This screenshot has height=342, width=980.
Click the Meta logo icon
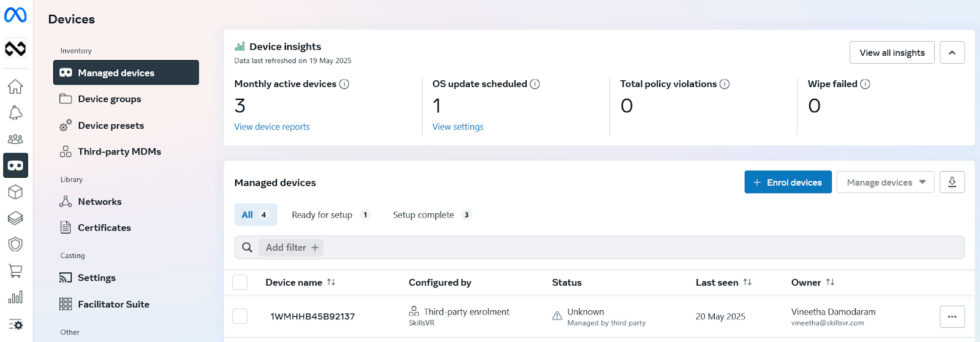click(x=15, y=15)
